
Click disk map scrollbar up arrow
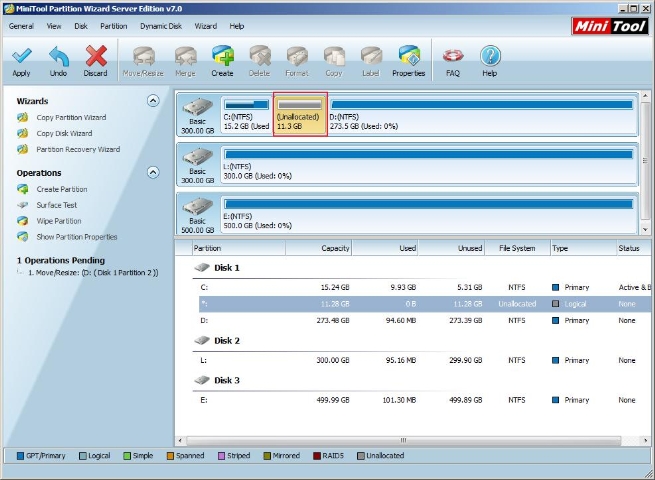click(x=645, y=96)
